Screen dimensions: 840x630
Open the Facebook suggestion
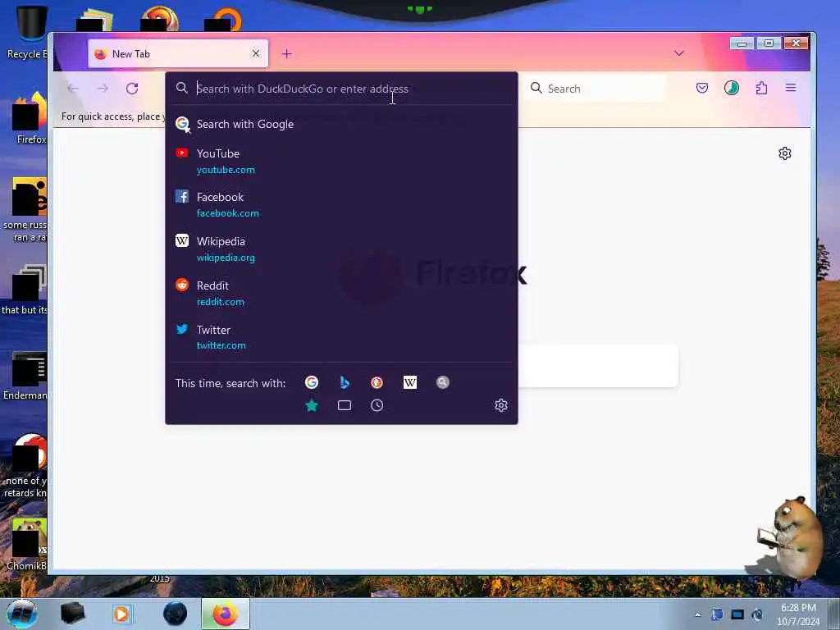tap(341, 204)
